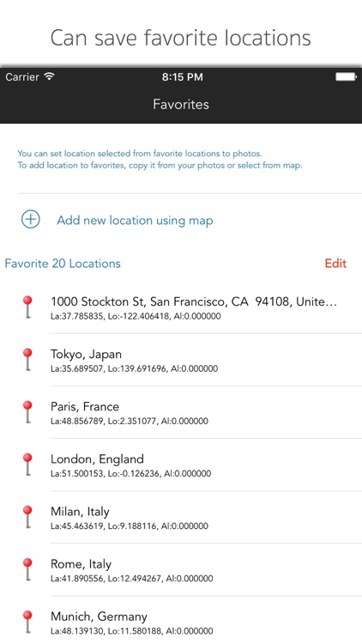Select the Paris, France location row

tap(181, 412)
